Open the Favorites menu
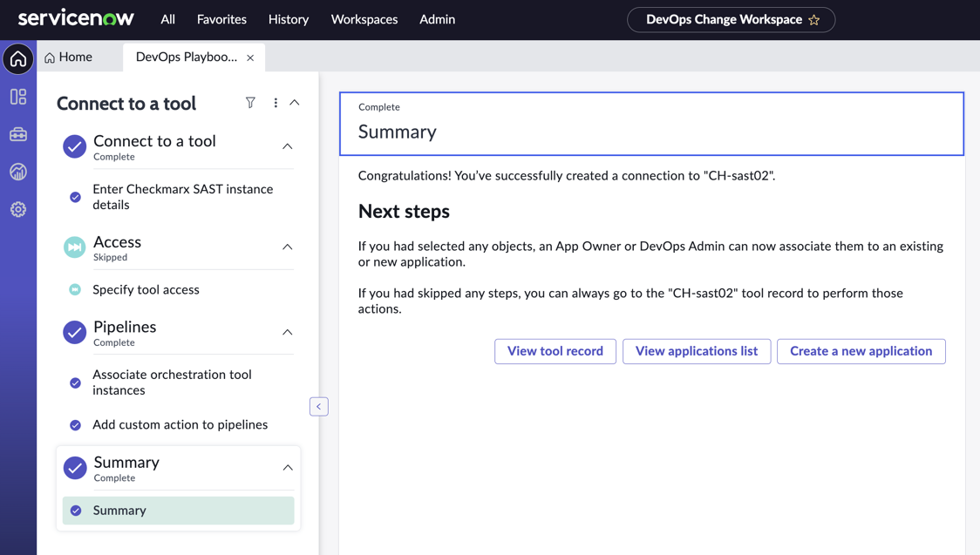 [221, 19]
